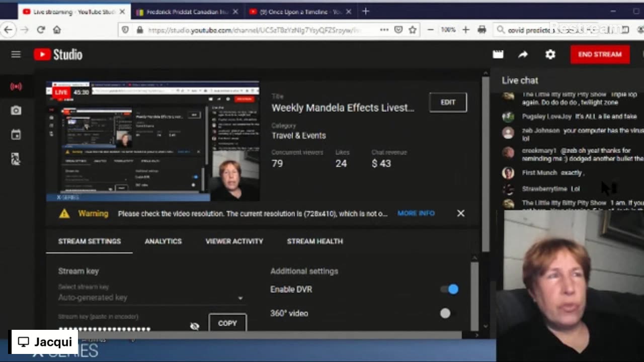Open the YouTube Studio hamburger menu
Viewport: 644px width, 362px height.
point(16,54)
